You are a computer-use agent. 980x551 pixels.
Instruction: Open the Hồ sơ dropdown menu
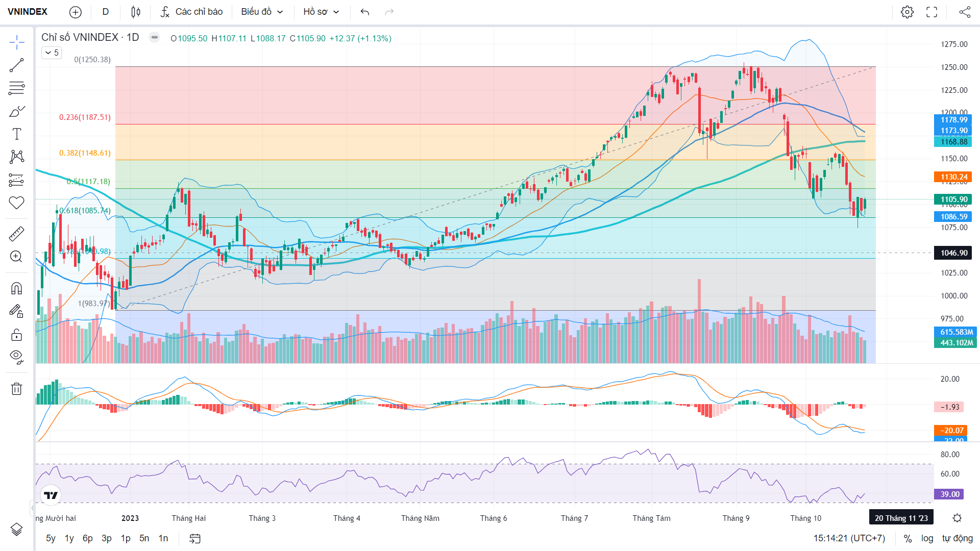pyautogui.click(x=321, y=12)
